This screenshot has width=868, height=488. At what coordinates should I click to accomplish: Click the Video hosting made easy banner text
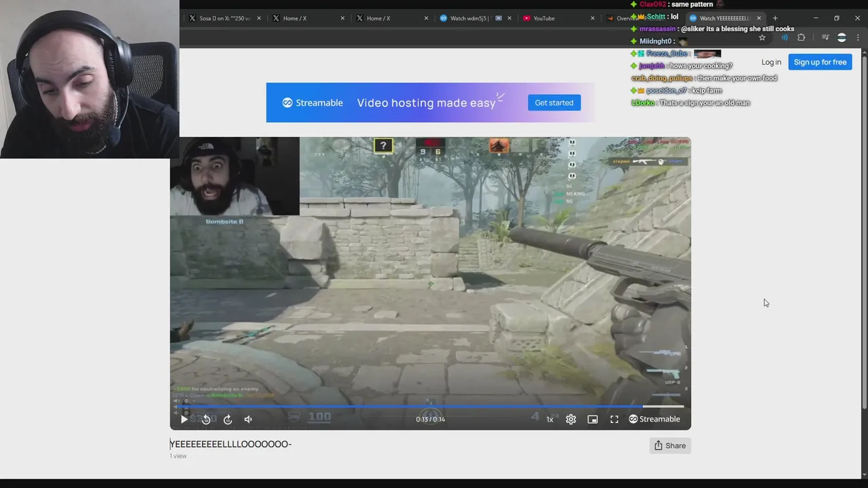tap(427, 103)
